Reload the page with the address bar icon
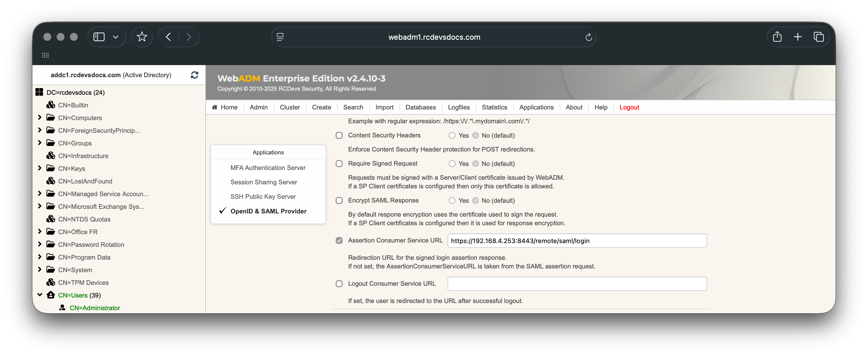The width and height of the screenshot is (868, 356). 588,37
